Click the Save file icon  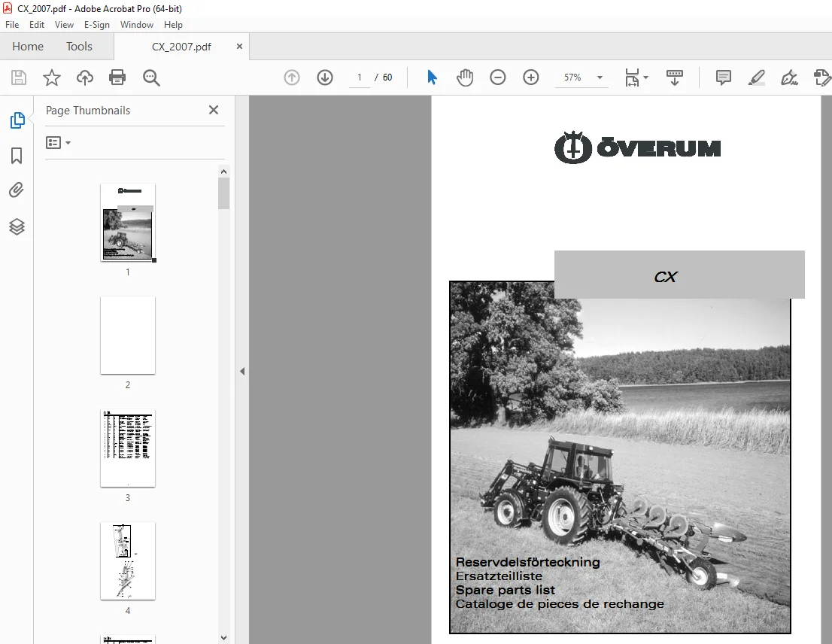19,77
